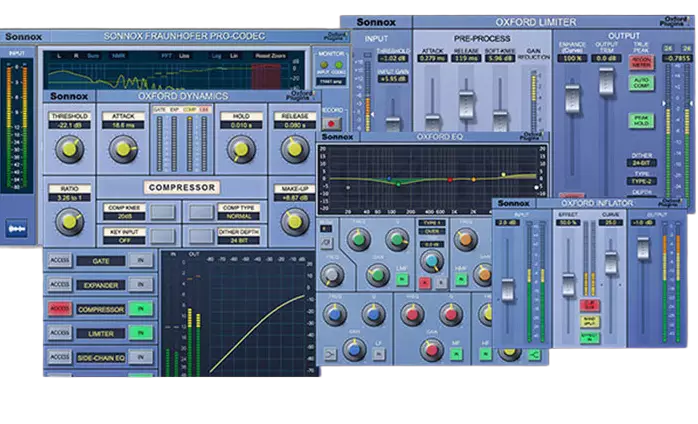Viewport: 698px width, 424px height.
Task: Click the blue LF frequency knob in Oxford EQ
Action: (335, 315)
